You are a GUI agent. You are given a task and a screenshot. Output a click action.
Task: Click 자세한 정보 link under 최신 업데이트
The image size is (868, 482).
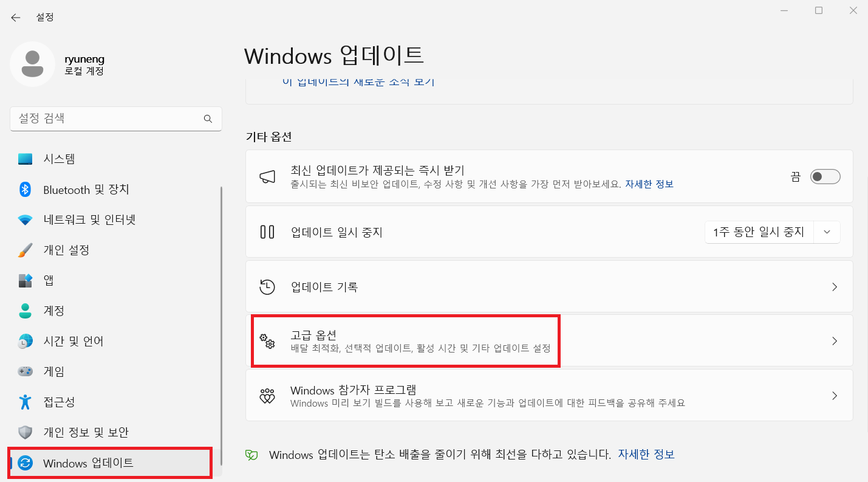click(649, 184)
